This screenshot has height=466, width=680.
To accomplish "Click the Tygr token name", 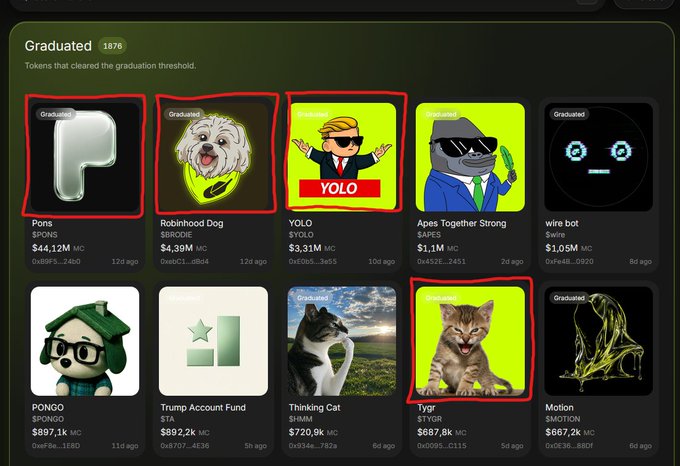I will pos(426,407).
